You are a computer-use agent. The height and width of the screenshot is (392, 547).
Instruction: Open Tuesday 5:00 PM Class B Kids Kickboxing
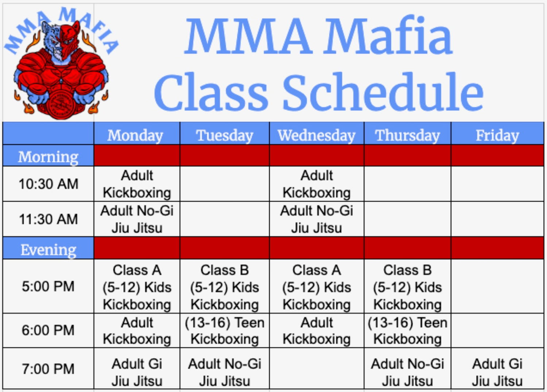225,287
